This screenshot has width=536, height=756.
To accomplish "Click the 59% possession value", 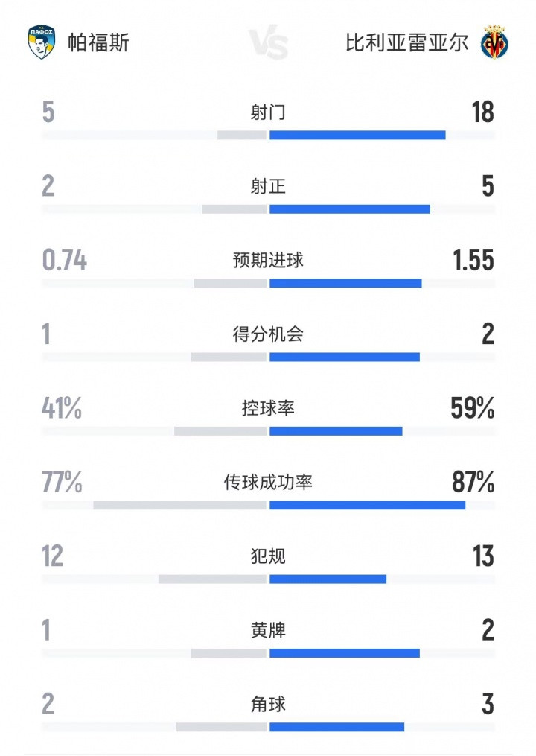I will click(472, 408).
